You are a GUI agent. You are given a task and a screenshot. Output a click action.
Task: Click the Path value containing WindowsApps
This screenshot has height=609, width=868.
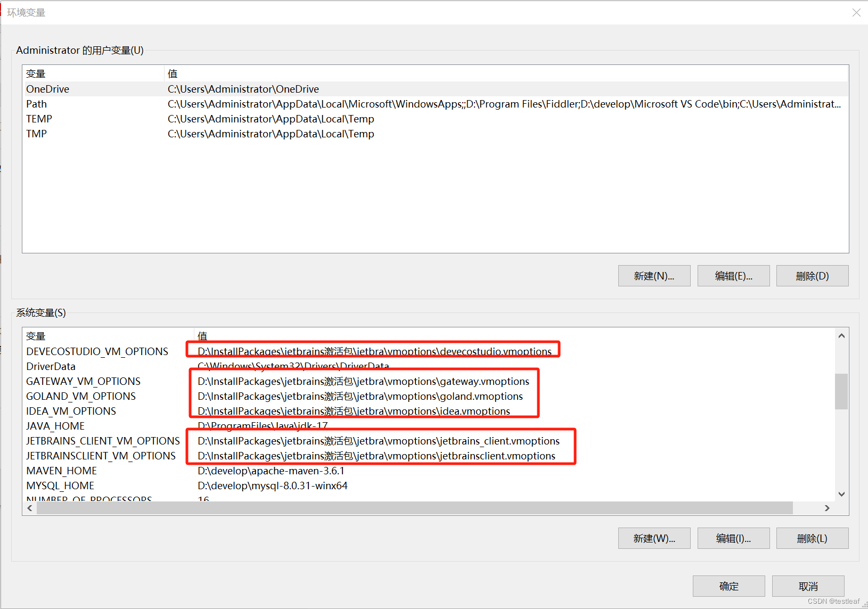coord(504,104)
